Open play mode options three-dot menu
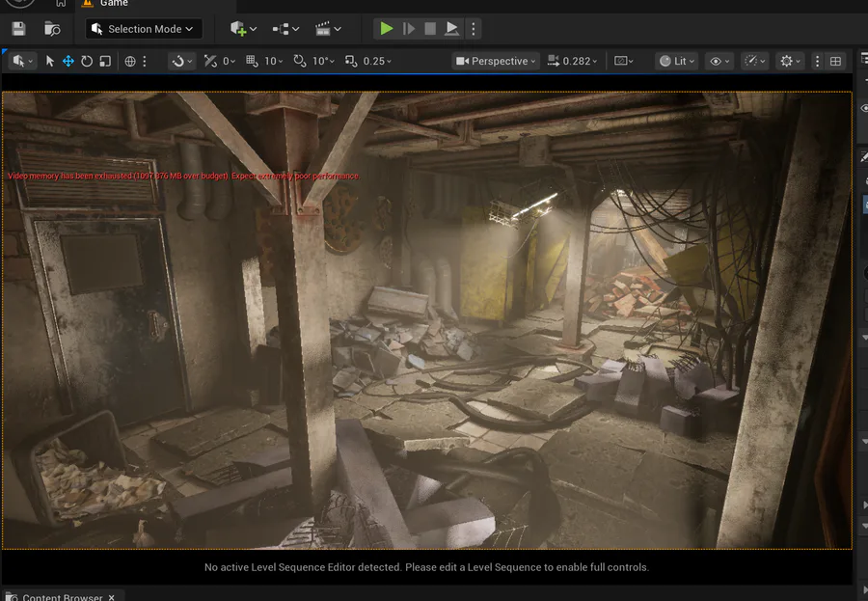This screenshot has height=601, width=868. [474, 29]
